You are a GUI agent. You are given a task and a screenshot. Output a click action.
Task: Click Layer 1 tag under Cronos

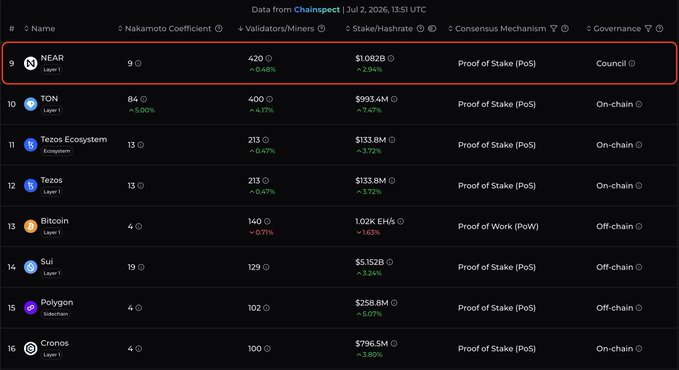52,354
